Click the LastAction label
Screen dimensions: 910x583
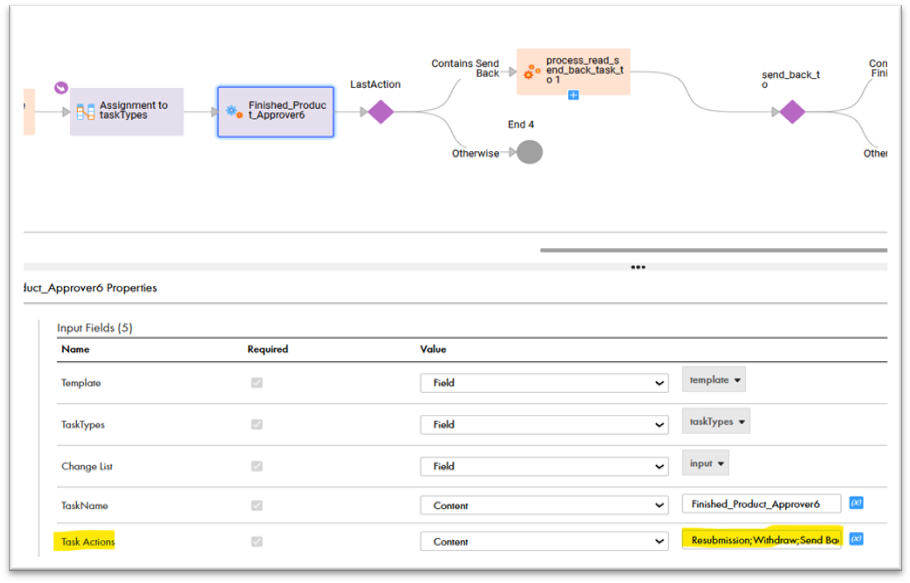(x=375, y=85)
